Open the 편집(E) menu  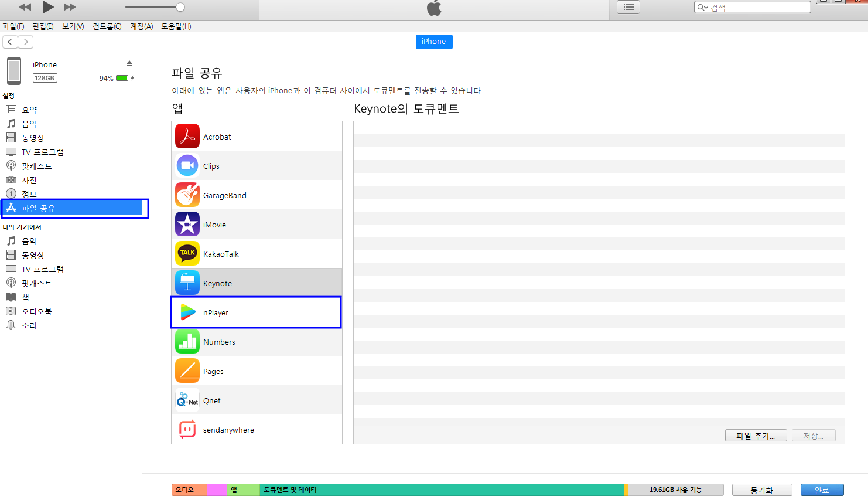click(43, 26)
